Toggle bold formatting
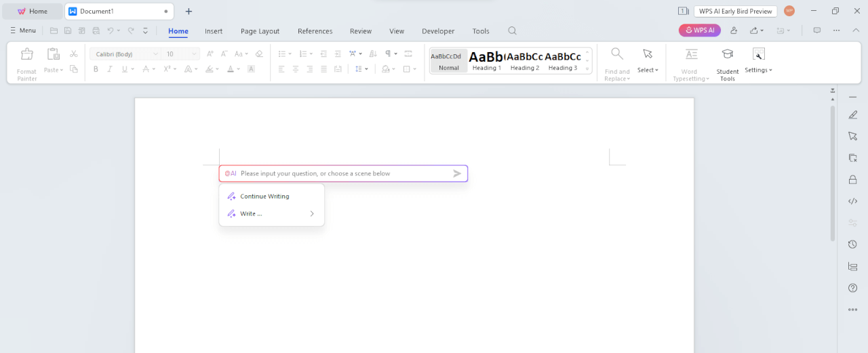Screen dimensions: 868x353 (96, 69)
